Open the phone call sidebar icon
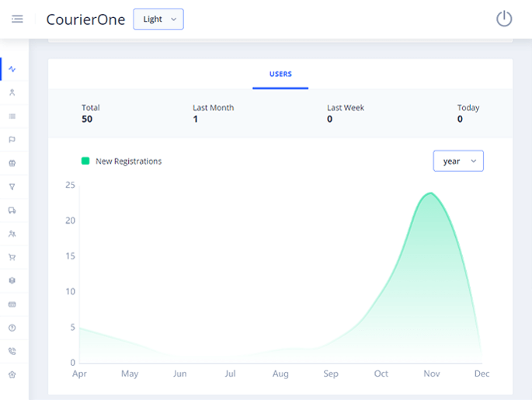Image resolution: width=532 pixels, height=400 pixels. tap(12, 351)
